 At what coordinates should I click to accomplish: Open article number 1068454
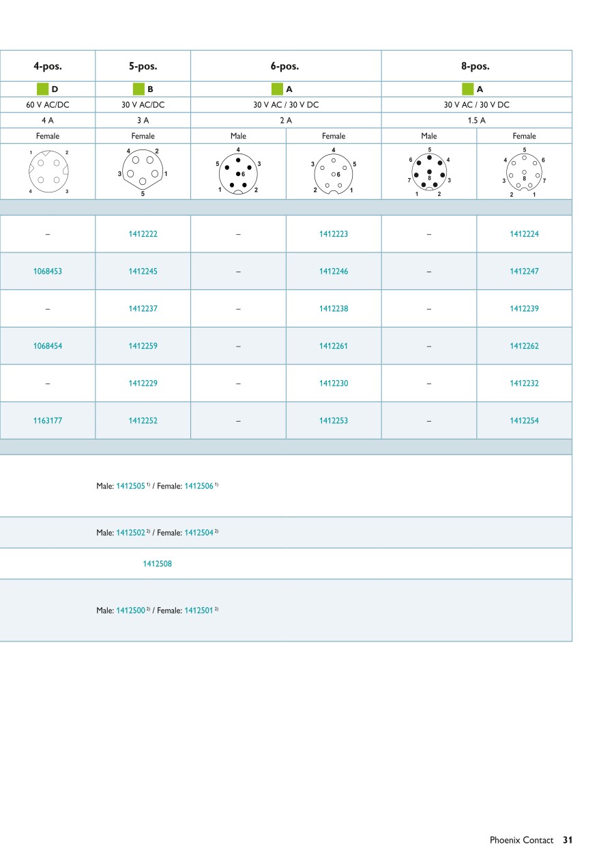(48, 346)
